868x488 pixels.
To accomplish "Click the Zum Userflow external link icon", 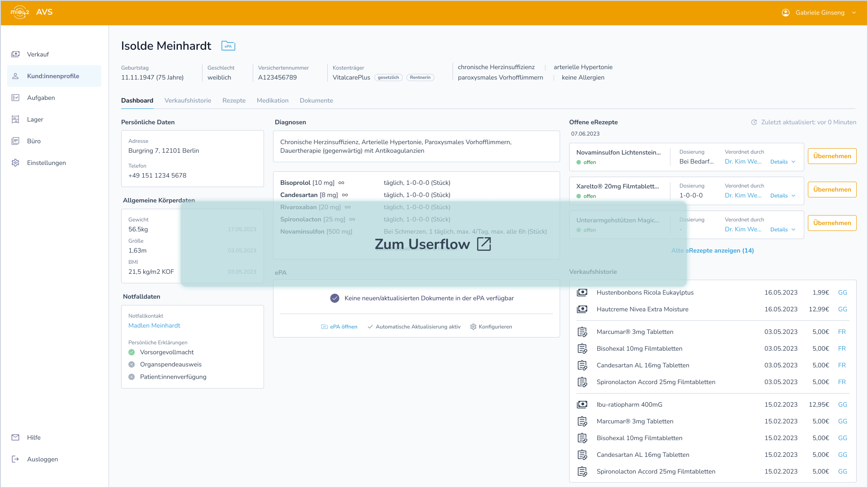I will coord(484,244).
